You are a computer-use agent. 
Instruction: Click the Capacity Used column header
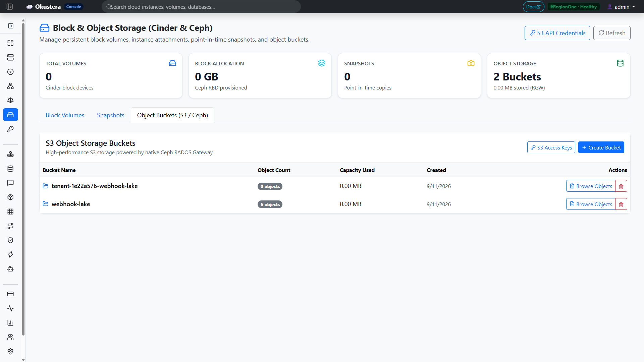coord(357,170)
